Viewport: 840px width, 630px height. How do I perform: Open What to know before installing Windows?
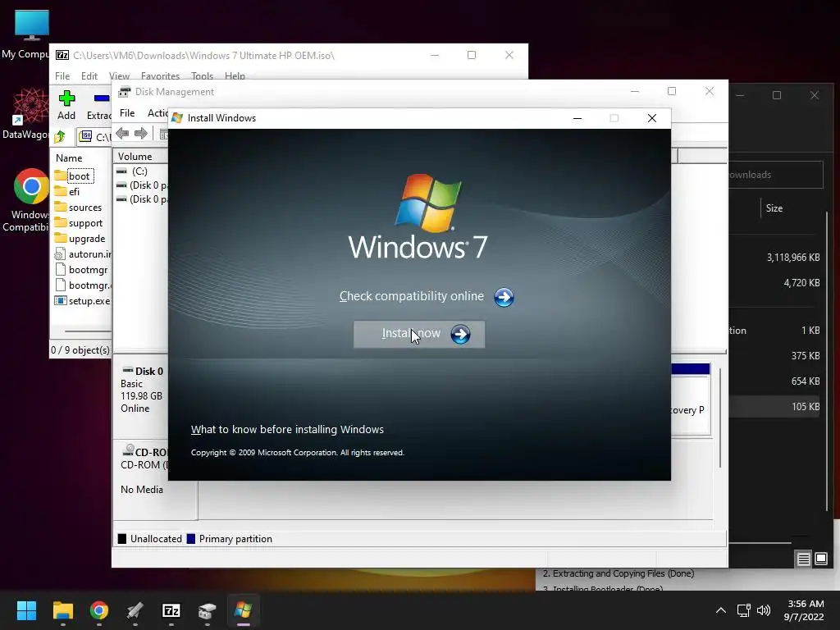click(x=287, y=430)
